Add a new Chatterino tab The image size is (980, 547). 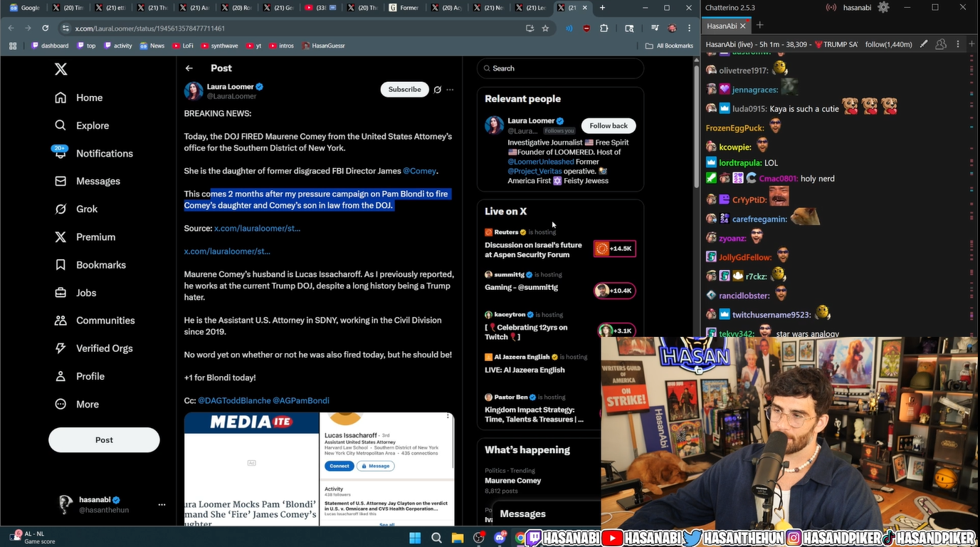(759, 26)
